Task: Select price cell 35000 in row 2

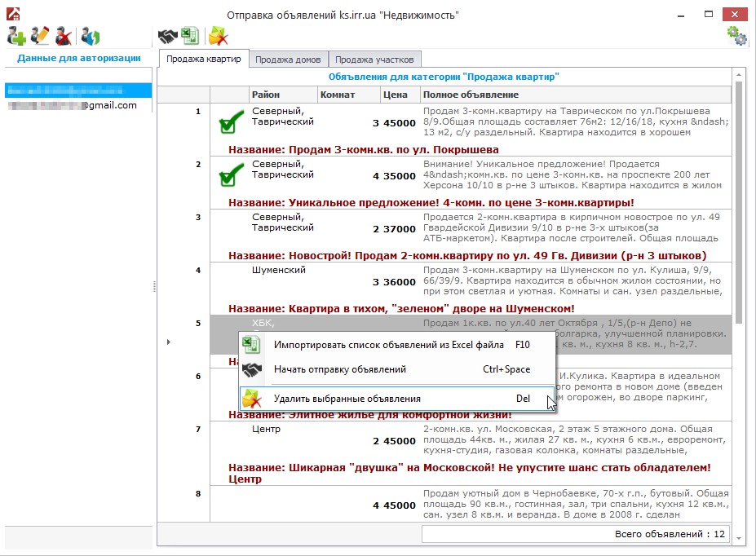Action: [400, 176]
